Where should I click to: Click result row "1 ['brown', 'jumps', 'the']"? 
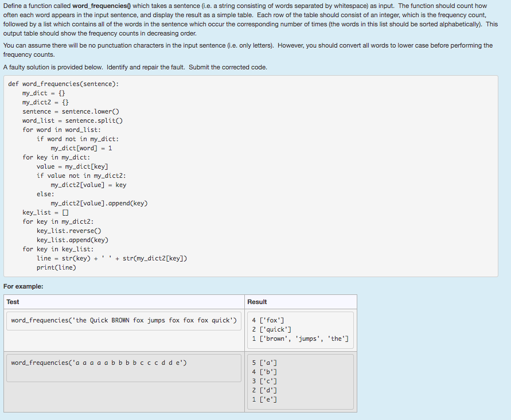tap(300, 339)
